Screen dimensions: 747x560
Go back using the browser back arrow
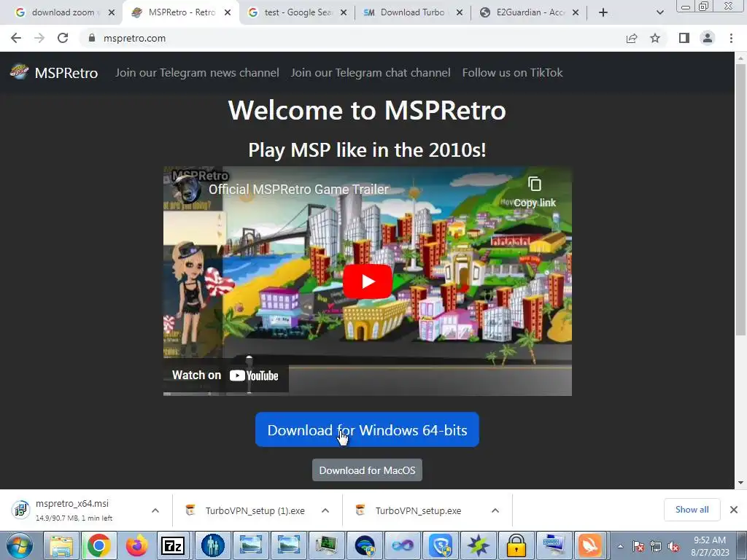(x=16, y=38)
